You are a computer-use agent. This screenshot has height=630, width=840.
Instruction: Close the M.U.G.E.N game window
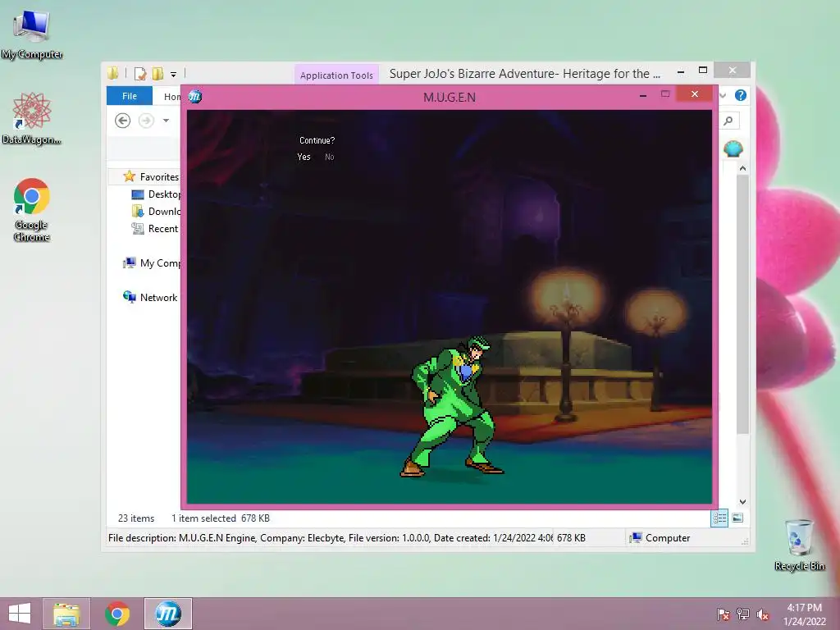(x=695, y=94)
